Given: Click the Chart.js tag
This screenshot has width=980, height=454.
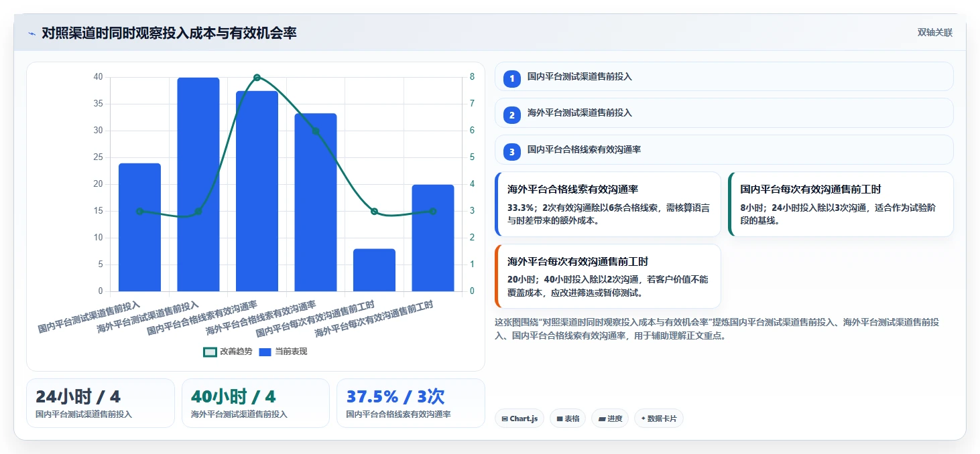Looking at the screenshot, I should (519, 419).
